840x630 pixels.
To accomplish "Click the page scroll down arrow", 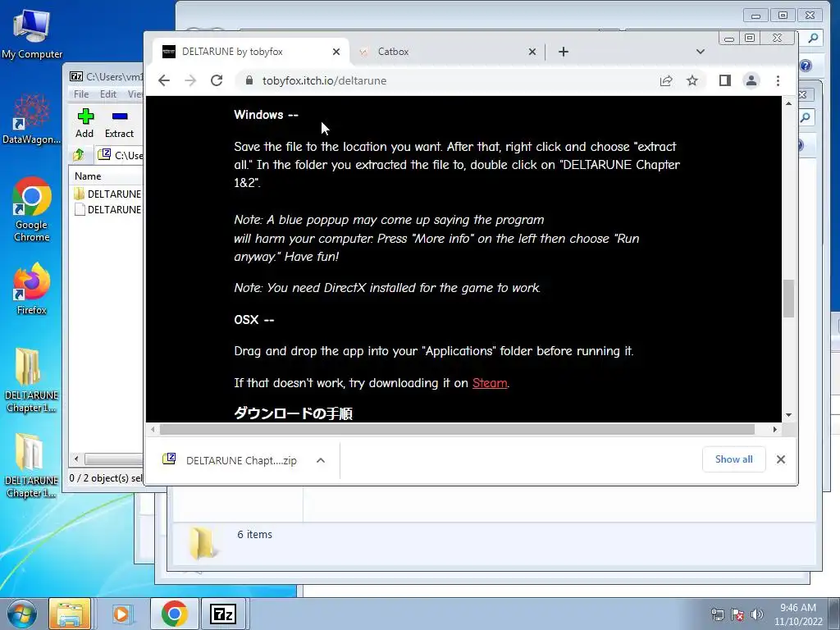I will (788, 415).
